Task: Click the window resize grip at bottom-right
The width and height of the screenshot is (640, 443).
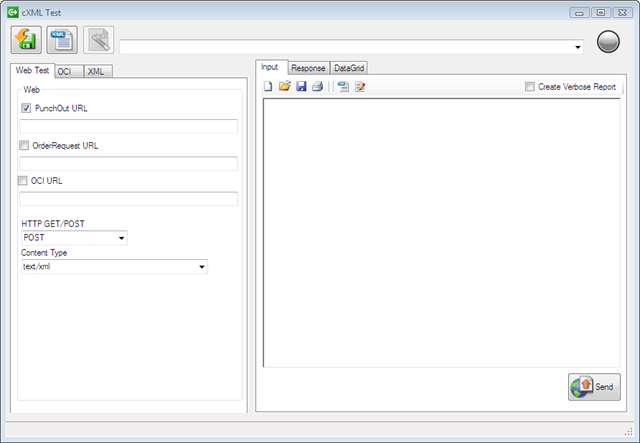Action: (x=628, y=431)
